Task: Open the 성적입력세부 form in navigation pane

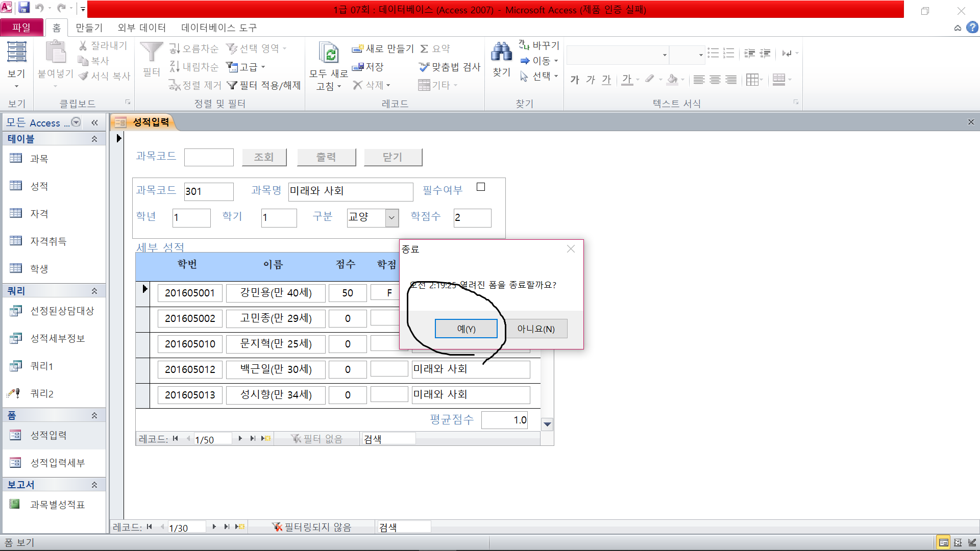Action: pos(57,463)
